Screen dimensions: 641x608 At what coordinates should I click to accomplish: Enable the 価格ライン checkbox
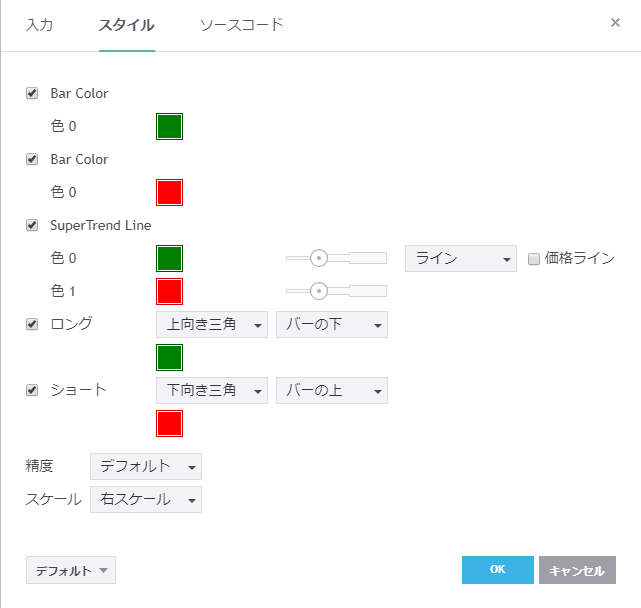534,259
